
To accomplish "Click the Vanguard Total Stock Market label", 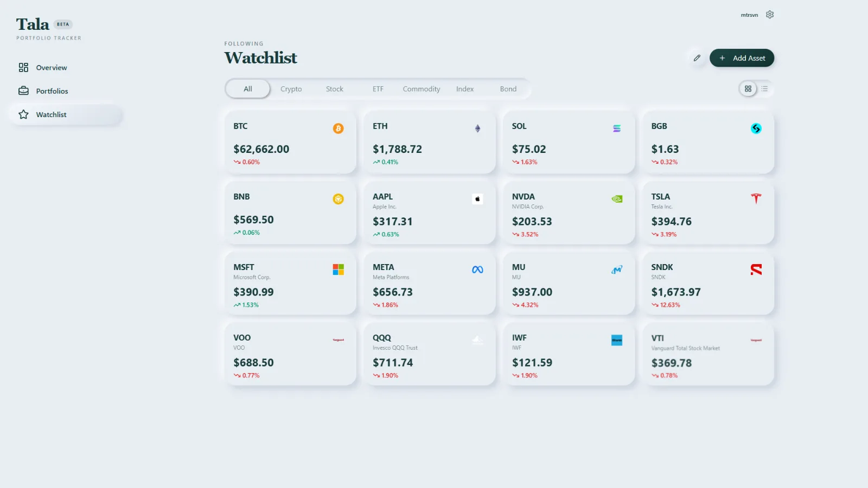I will (686, 348).
